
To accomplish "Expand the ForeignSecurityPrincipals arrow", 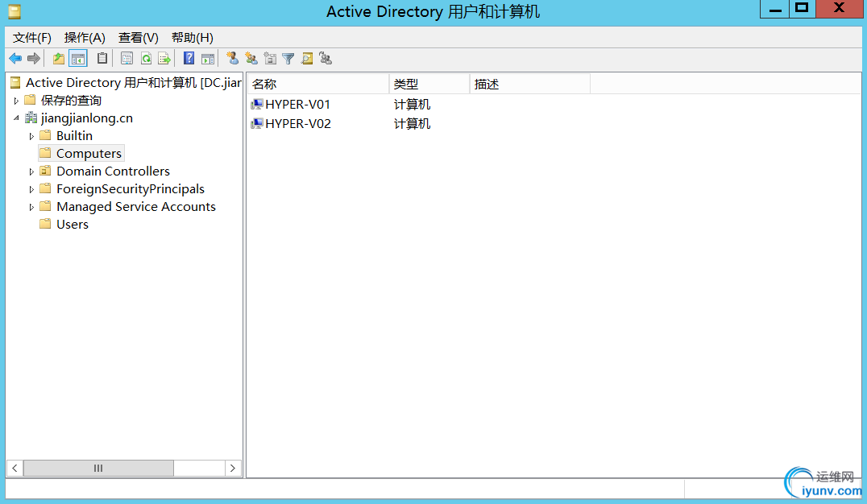I will (31, 189).
